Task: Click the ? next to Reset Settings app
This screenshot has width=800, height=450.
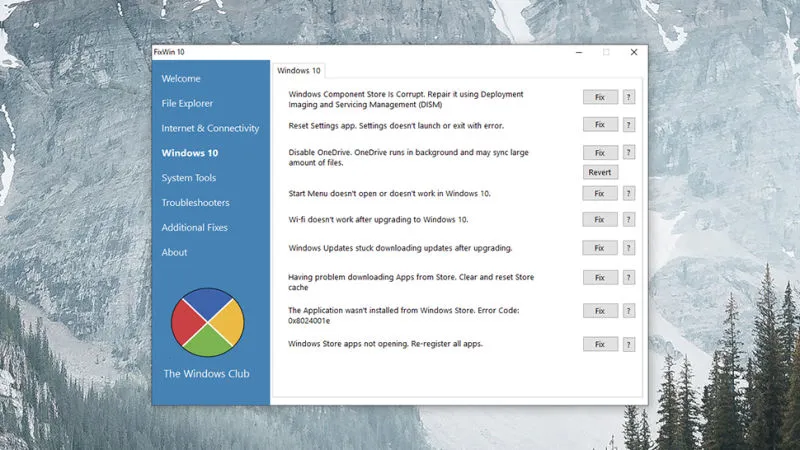Action: click(x=628, y=125)
